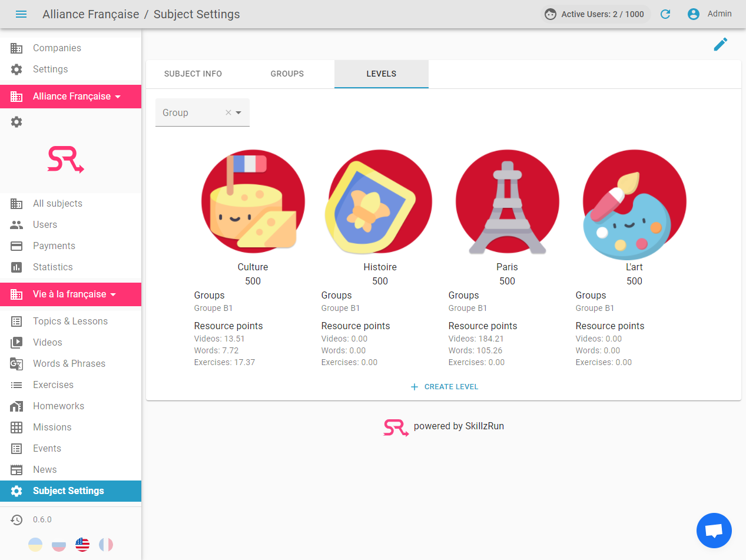This screenshot has height=560, width=746.
Task: Open the Admin account avatar icon
Action: tap(694, 14)
